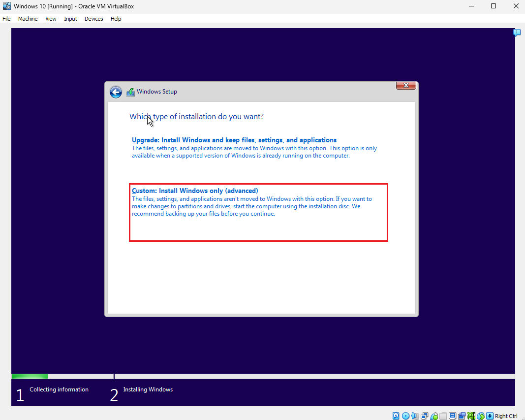525x420 pixels.
Task: Open the File menu
Action: coord(7,19)
